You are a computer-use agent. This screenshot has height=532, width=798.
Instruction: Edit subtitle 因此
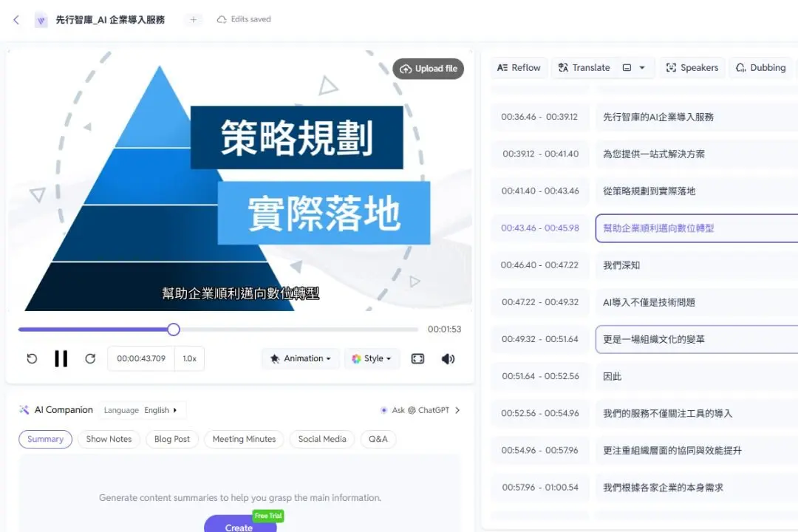click(x=697, y=377)
